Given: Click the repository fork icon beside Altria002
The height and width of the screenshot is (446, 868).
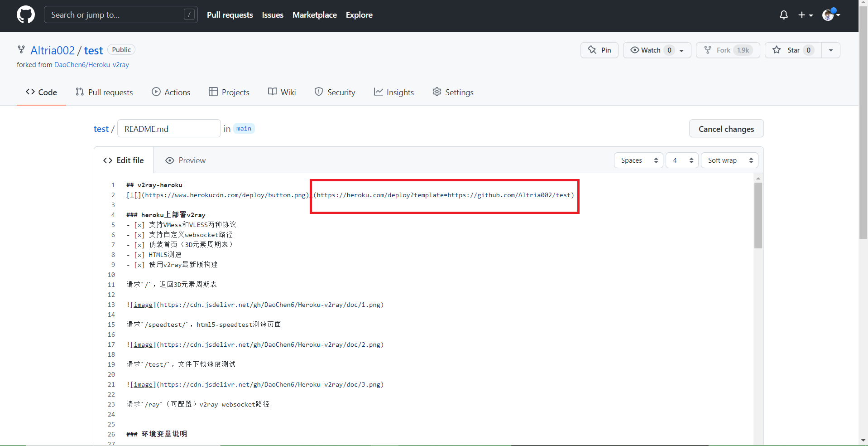Looking at the screenshot, I should pos(21,49).
